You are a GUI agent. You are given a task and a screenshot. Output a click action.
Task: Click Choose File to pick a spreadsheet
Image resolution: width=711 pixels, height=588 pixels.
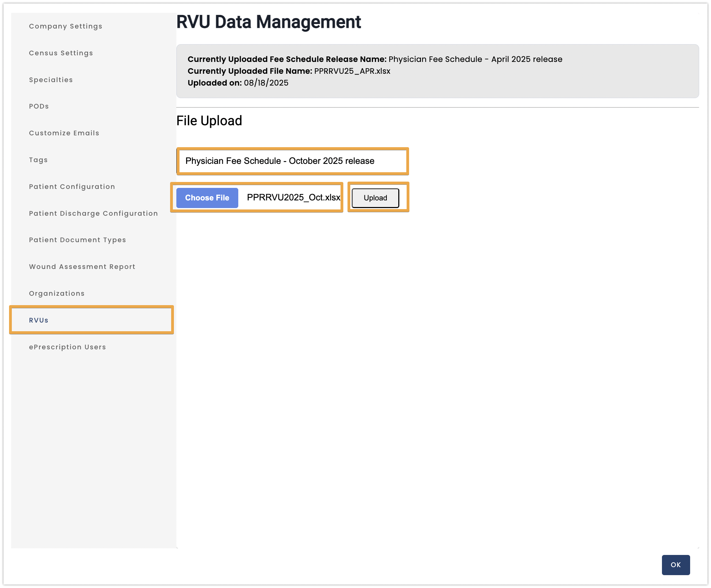[207, 198]
